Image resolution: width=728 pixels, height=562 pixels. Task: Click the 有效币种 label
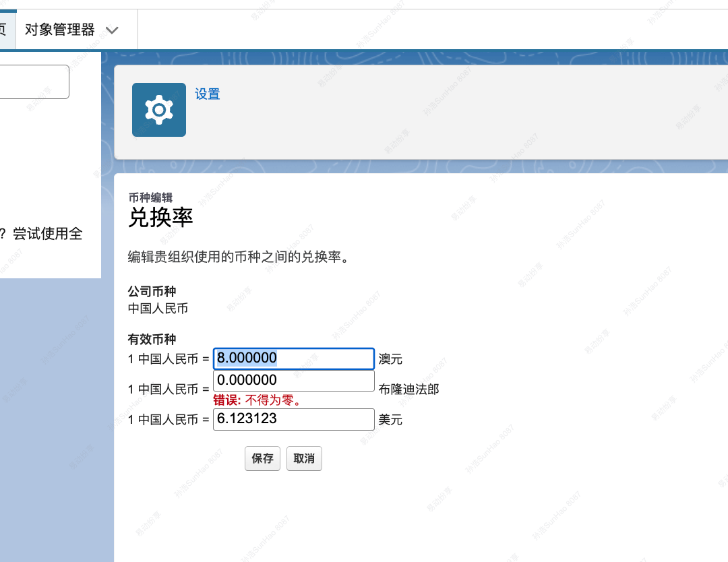152,339
